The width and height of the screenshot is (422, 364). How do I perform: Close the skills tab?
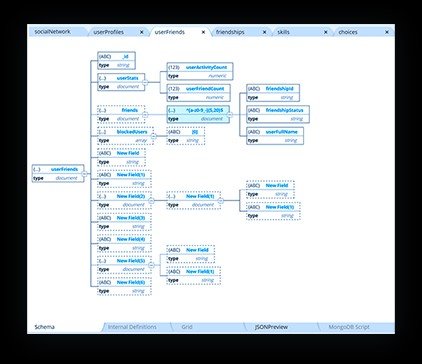326,32
